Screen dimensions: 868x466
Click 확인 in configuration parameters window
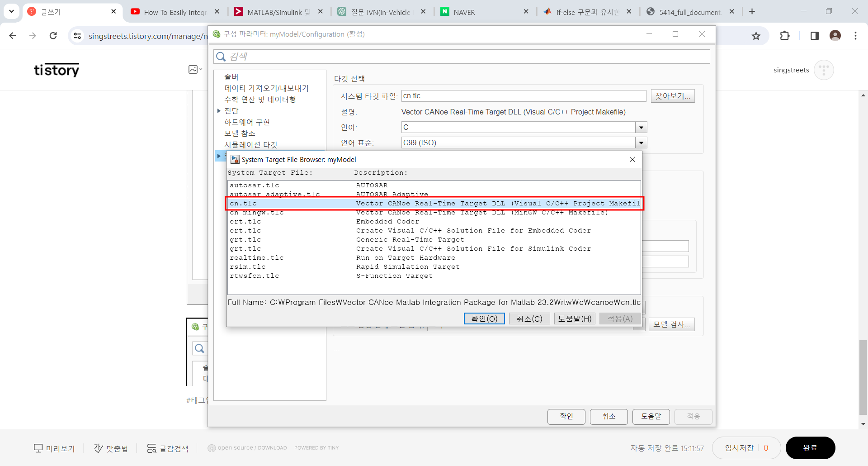pyautogui.click(x=566, y=416)
